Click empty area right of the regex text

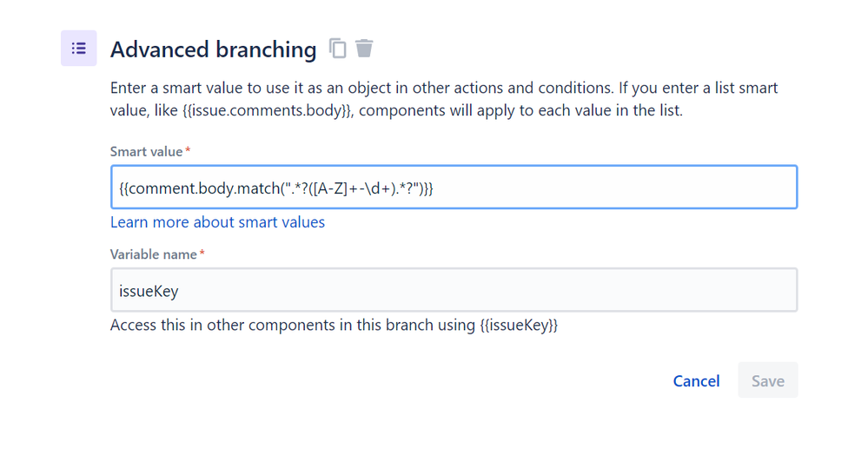(x=614, y=187)
